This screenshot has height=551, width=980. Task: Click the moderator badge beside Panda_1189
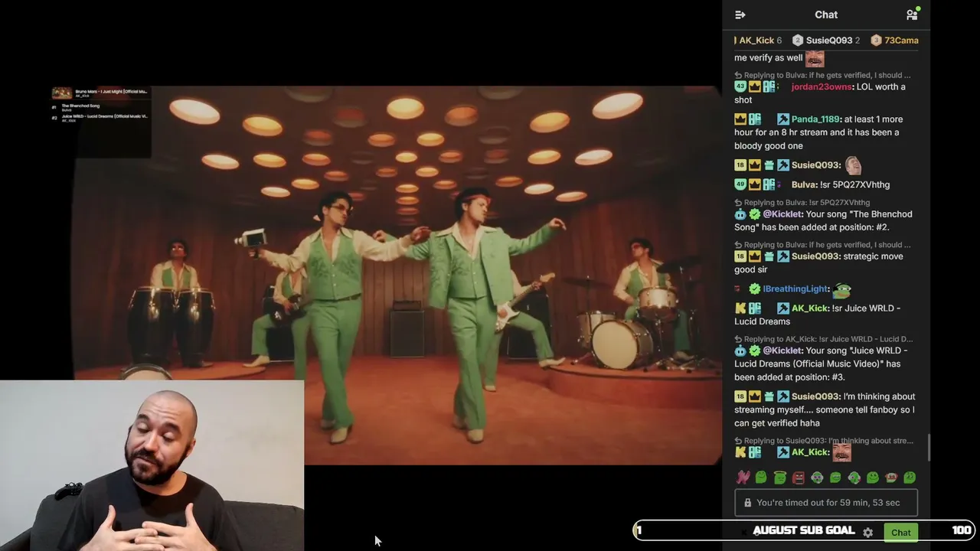tap(782, 119)
